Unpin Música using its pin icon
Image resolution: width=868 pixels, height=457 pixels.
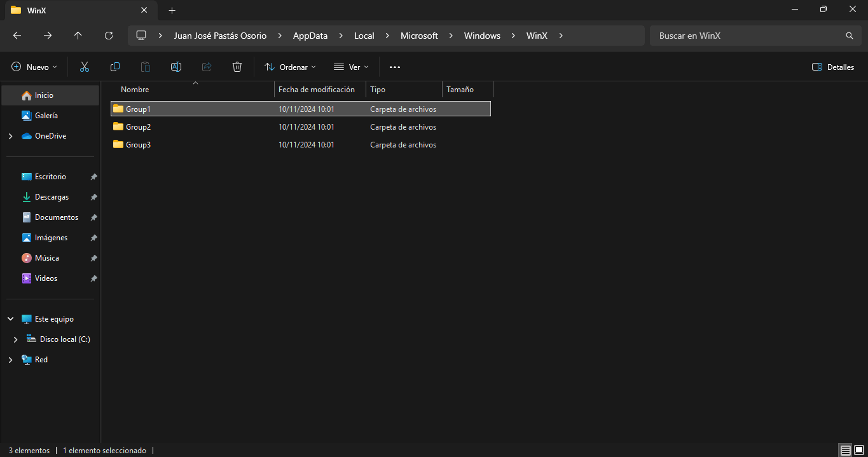pos(93,258)
